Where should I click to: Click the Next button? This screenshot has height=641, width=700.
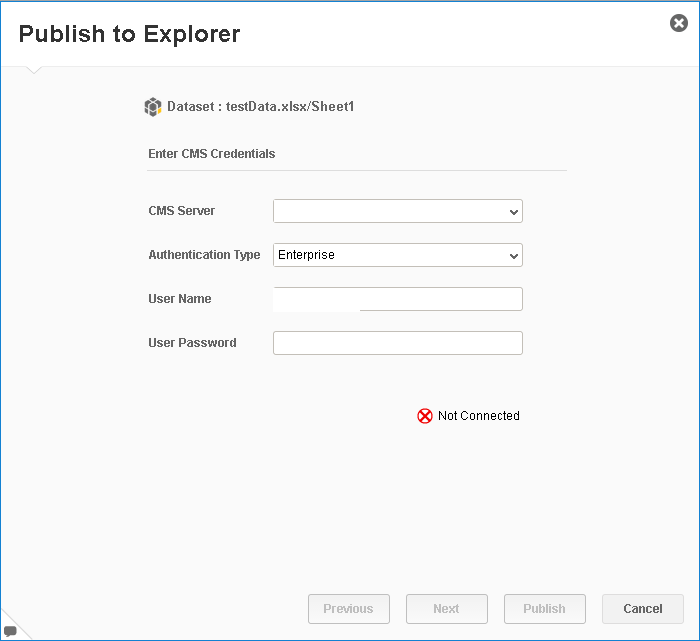(446, 609)
